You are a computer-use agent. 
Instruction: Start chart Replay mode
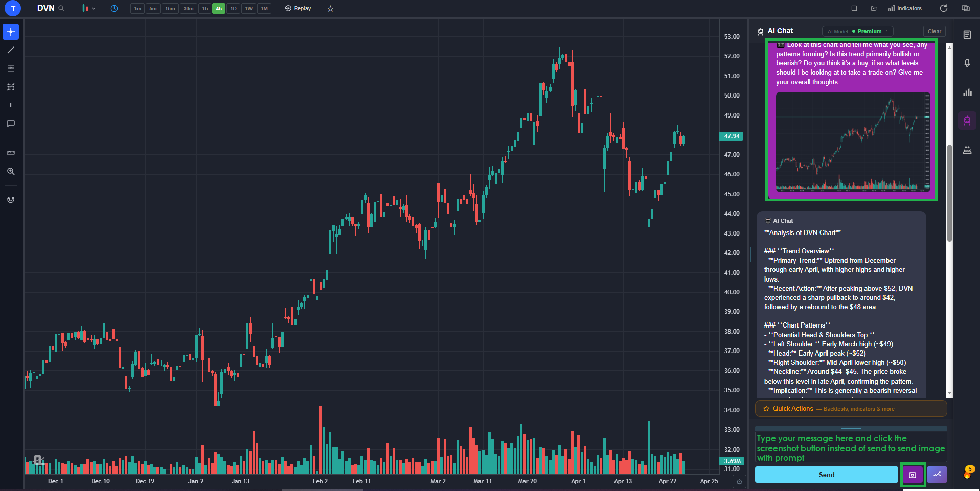(x=298, y=8)
